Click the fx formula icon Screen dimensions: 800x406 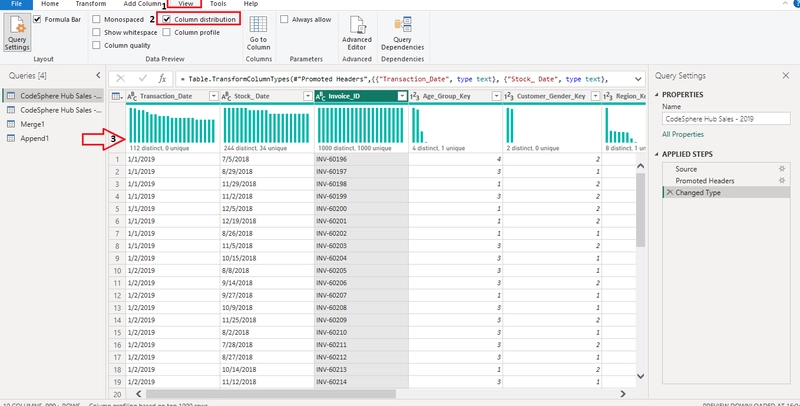[x=162, y=79]
